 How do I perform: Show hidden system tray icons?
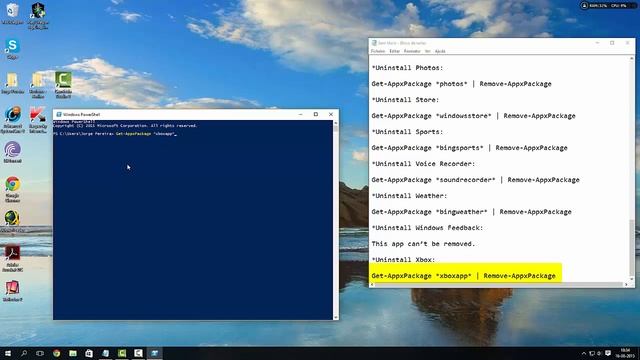click(x=584, y=353)
